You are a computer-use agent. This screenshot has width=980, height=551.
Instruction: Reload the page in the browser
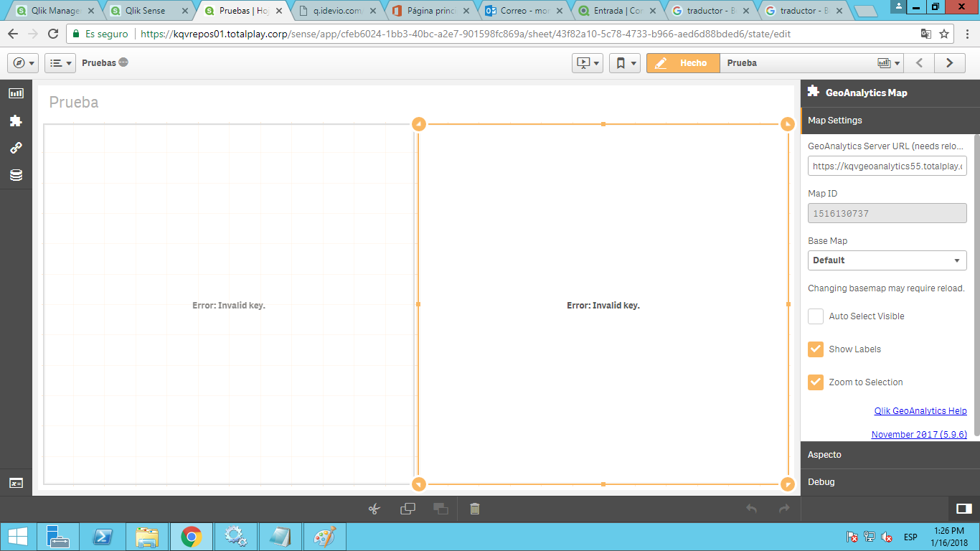click(53, 34)
